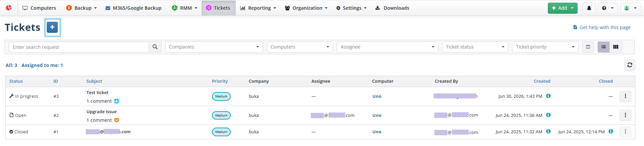
Task: Open the Test ticket subject
Action: [97, 92]
